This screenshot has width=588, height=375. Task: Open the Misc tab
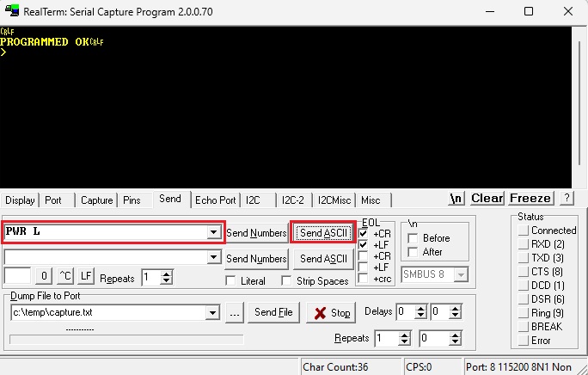371,200
